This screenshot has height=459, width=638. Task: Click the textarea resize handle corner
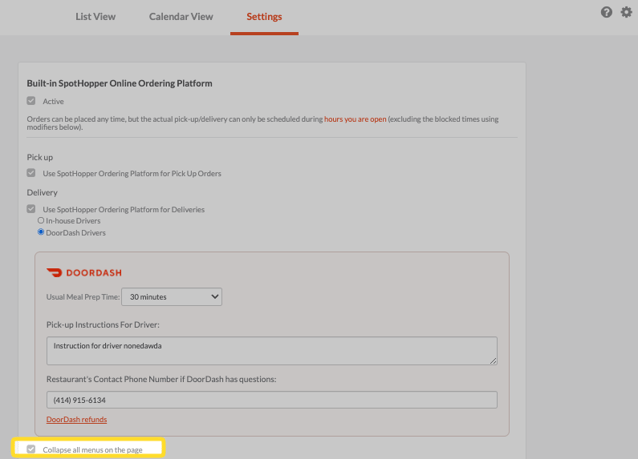click(x=493, y=361)
